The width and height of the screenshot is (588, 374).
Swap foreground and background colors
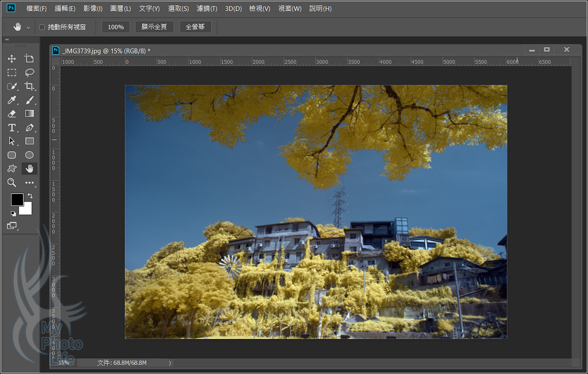(30, 196)
